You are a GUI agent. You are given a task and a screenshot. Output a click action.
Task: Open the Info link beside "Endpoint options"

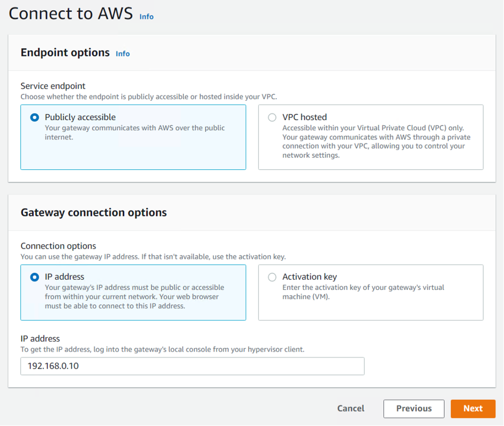tap(122, 54)
